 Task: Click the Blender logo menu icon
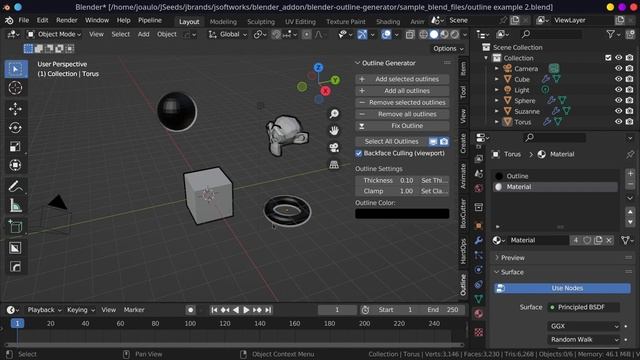tap(9, 20)
